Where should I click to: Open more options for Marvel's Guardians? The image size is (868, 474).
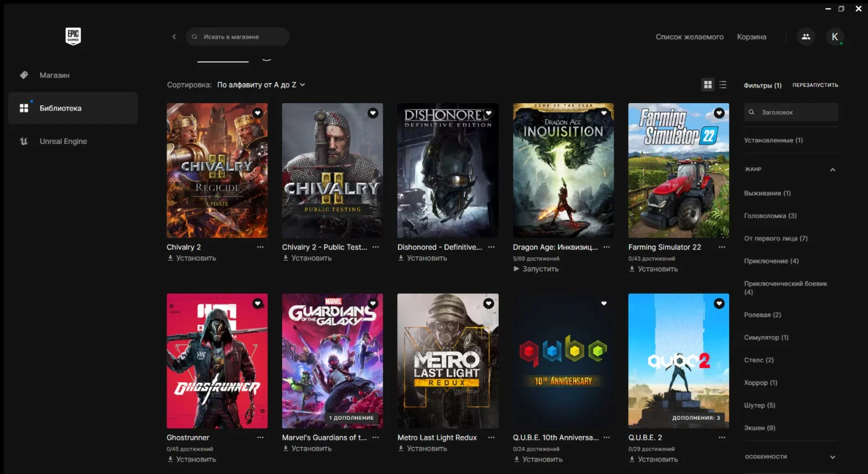pos(376,438)
